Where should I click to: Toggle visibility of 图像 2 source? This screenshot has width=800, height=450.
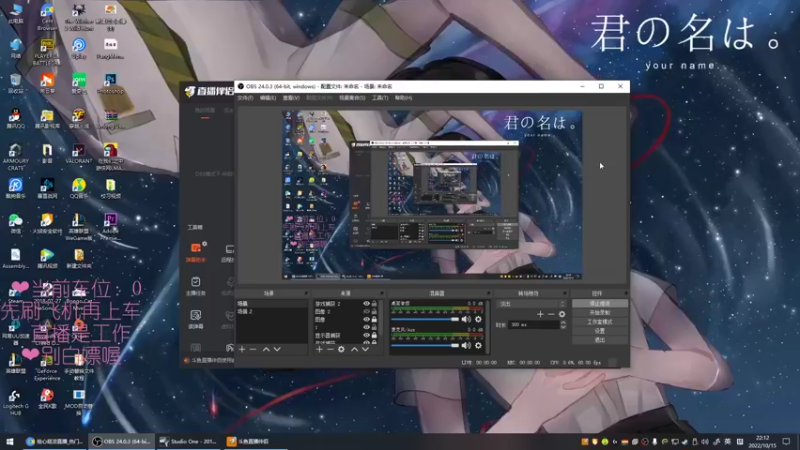click(x=366, y=311)
